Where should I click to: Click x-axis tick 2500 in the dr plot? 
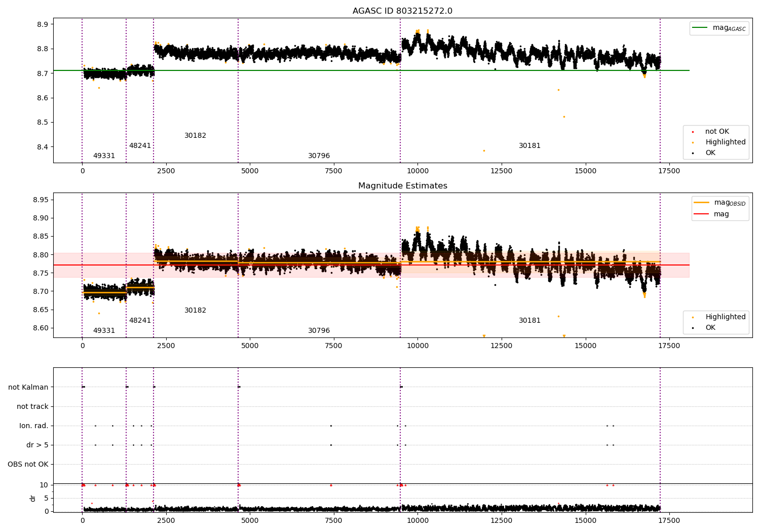(x=166, y=521)
